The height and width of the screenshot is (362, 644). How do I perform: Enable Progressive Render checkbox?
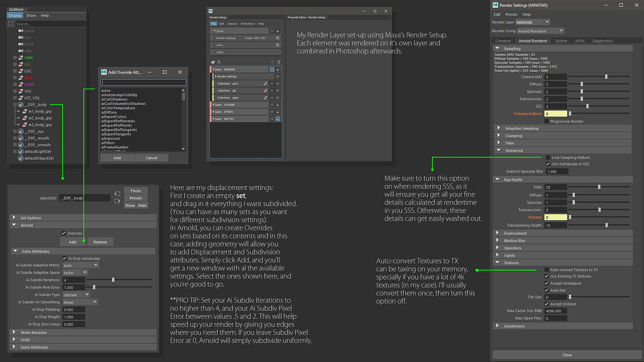pos(547,121)
